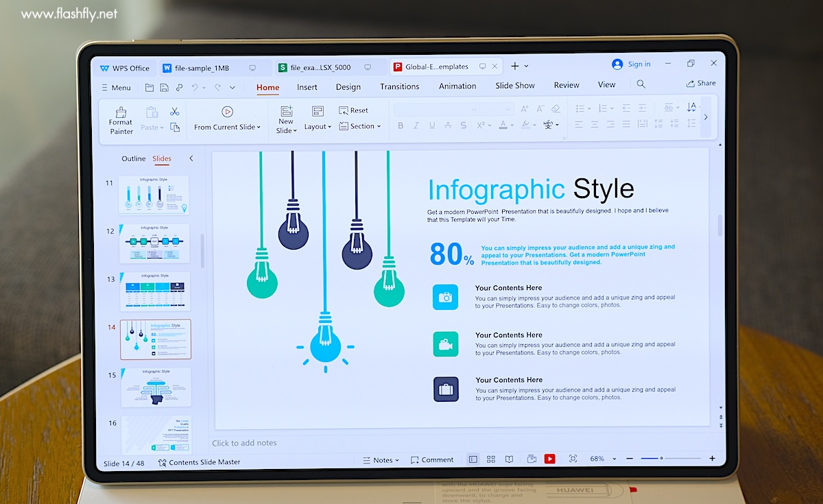Click the New Slide icon
Viewport: 823px width, 504px height.
pyautogui.click(x=286, y=112)
